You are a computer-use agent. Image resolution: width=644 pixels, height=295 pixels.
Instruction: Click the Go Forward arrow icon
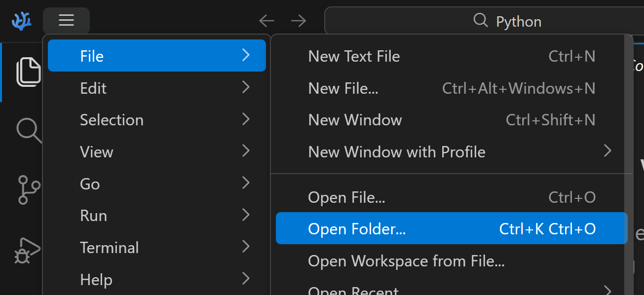299,21
